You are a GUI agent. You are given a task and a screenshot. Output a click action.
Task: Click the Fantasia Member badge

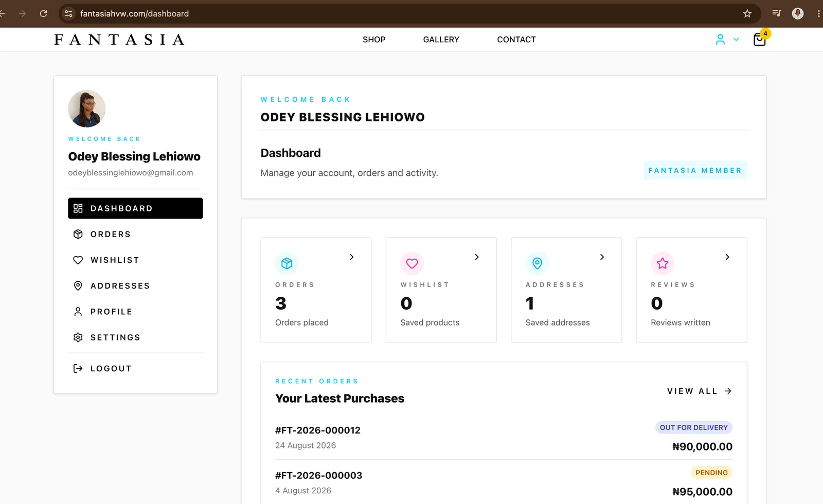(x=695, y=170)
